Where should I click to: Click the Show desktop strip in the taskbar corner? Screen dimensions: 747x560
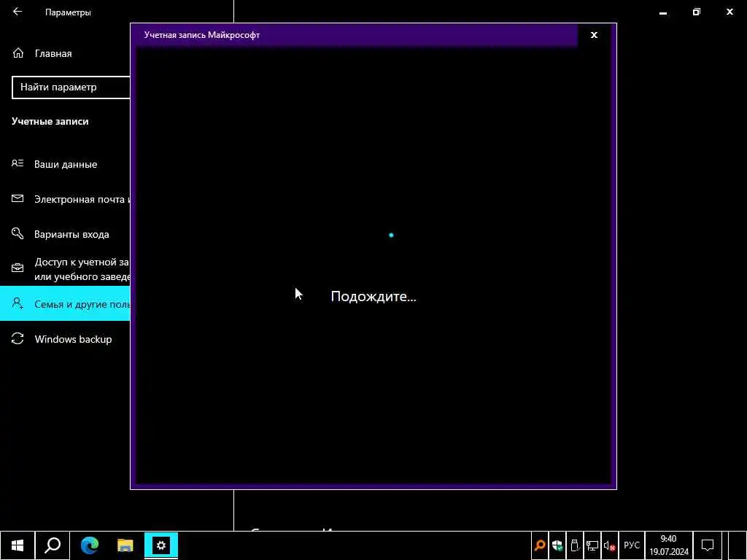pyautogui.click(x=737, y=545)
